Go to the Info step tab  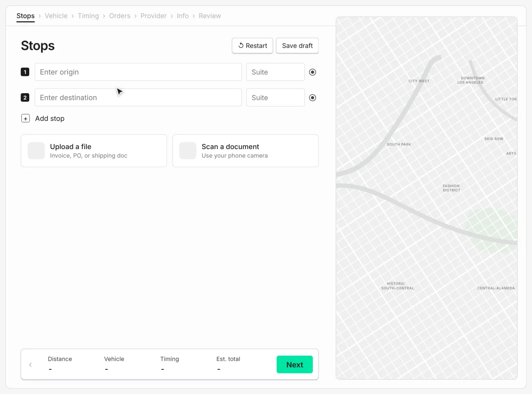pyautogui.click(x=183, y=16)
